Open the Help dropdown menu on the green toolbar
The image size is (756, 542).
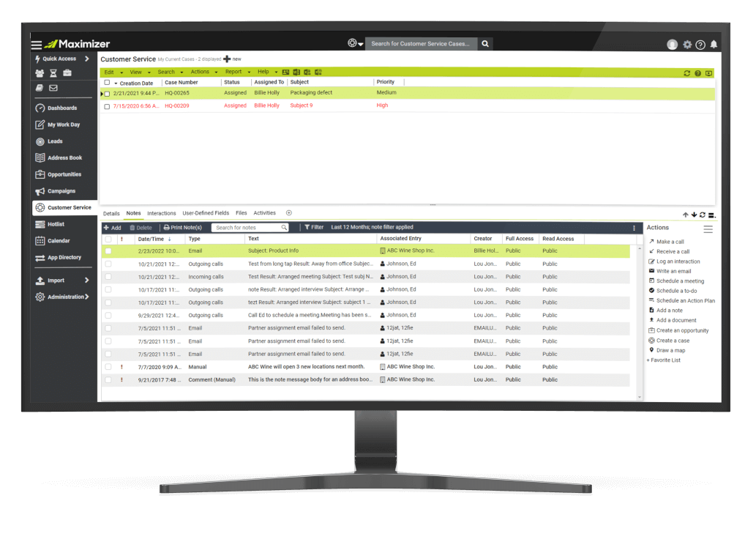[268, 72]
